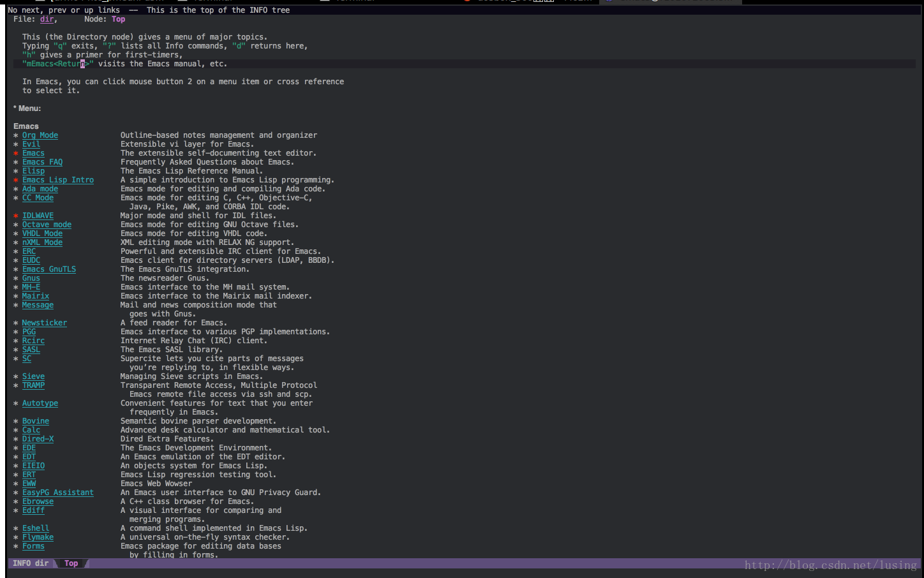Open the EDE link

tap(29, 448)
